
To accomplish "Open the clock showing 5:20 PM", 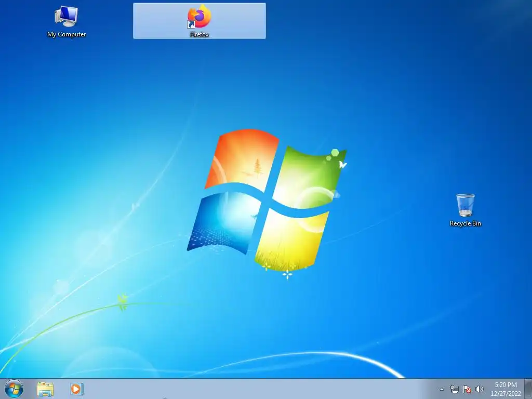I will 506,389.
